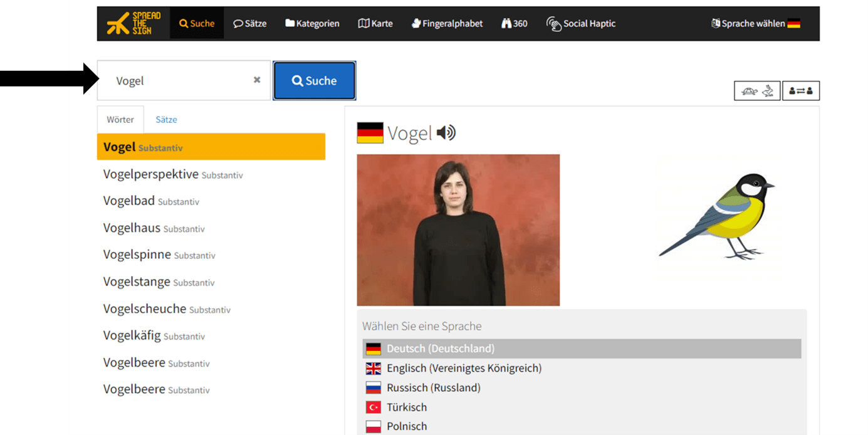Image resolution: width=868 pixels, height=435 pixels.
Task: Select Englisch (Vereinigtes Königreich) sign language
Action: pos(464,369)
